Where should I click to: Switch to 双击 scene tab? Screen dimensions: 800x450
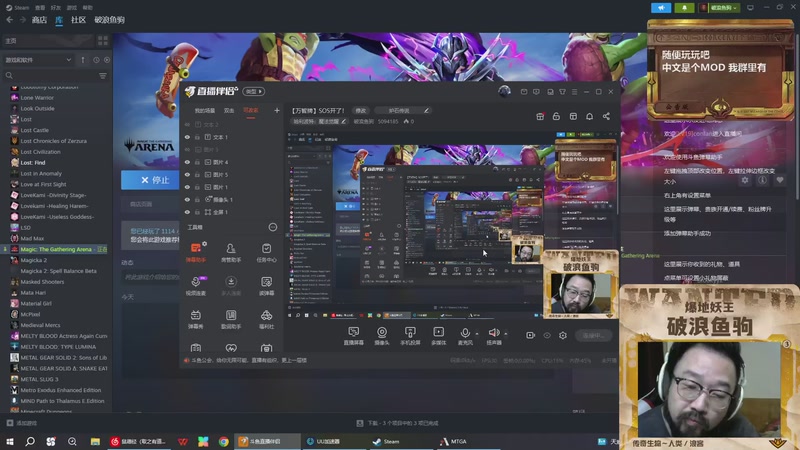pyautogui.click(x=229, y=110)
